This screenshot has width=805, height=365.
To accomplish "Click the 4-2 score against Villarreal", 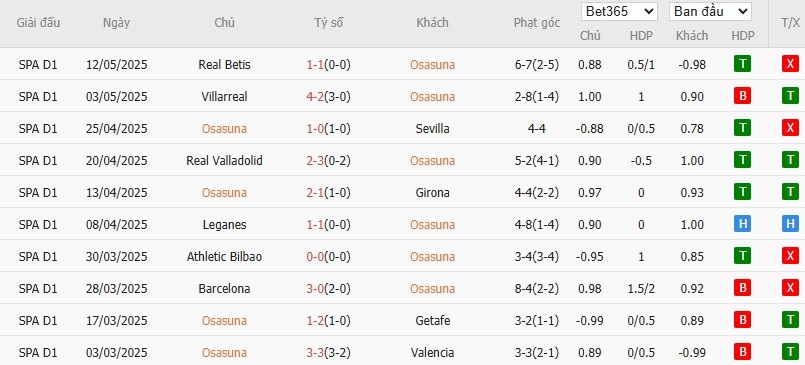I will [315, 97].
